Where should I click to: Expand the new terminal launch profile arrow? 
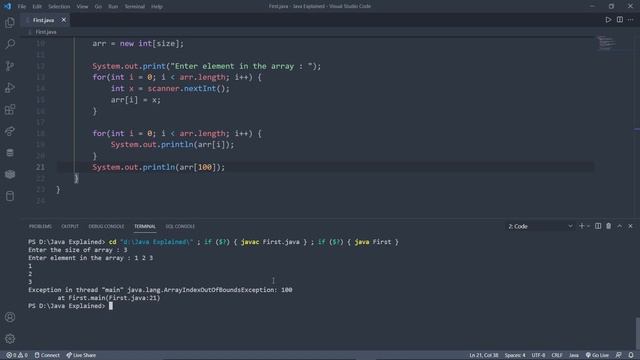coord(588,226)
